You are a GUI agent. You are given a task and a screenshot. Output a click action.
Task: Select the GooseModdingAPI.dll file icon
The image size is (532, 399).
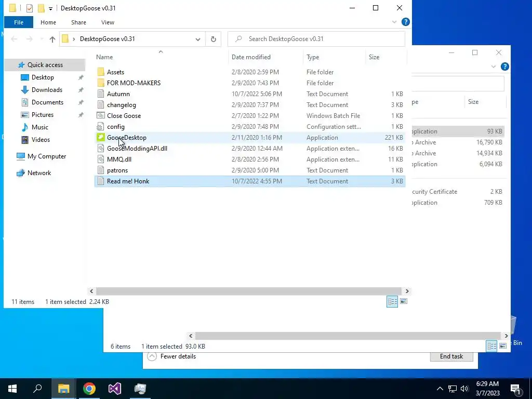click(x=100, y=148)
